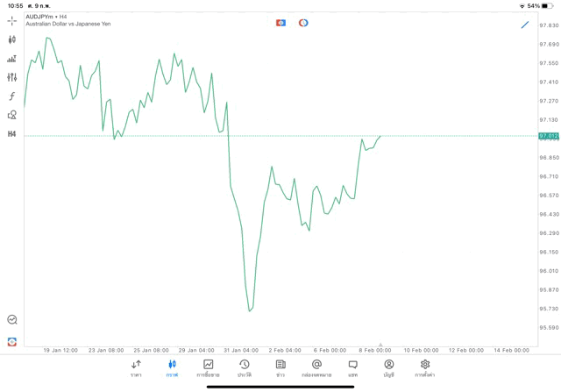Select the trend line drawing tool
561x392 pixels.
525,25
